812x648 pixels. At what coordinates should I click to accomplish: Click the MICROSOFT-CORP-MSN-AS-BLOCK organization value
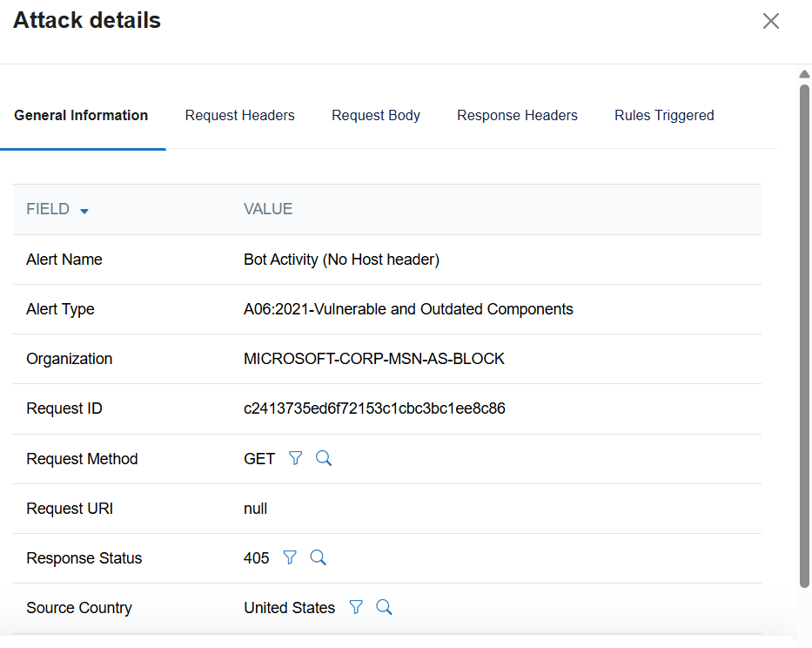pyautogui.click(x=374, y=359)
